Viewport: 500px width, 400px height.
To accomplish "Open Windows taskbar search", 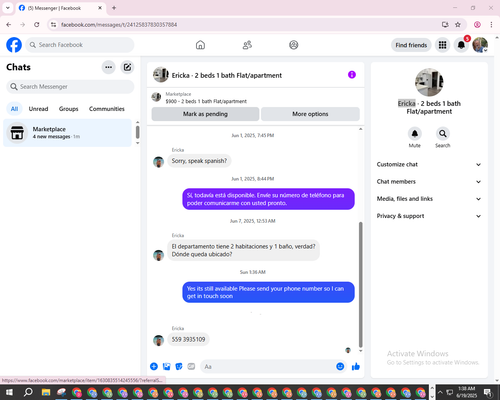I will point(28,392).
